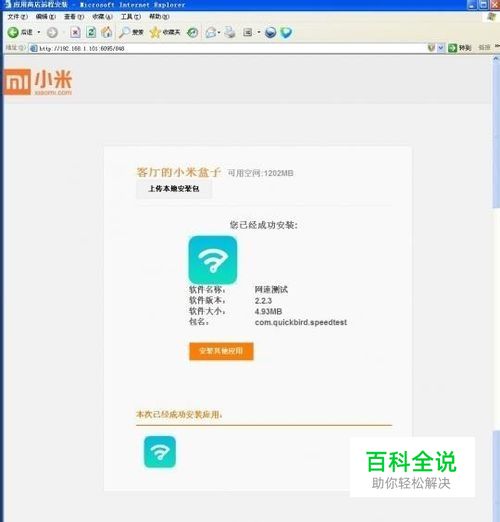Open the Mail envelope toolbar icon

pos(211,32)
